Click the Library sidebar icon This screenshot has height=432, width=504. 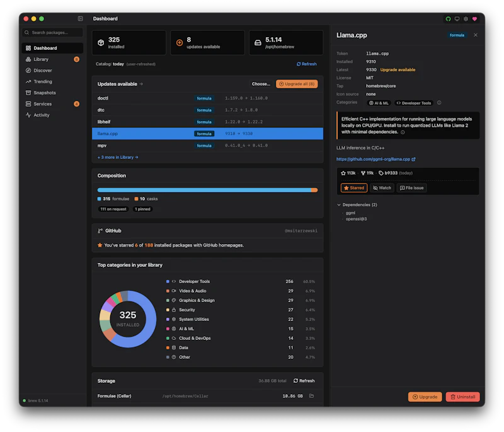[28, 59]
